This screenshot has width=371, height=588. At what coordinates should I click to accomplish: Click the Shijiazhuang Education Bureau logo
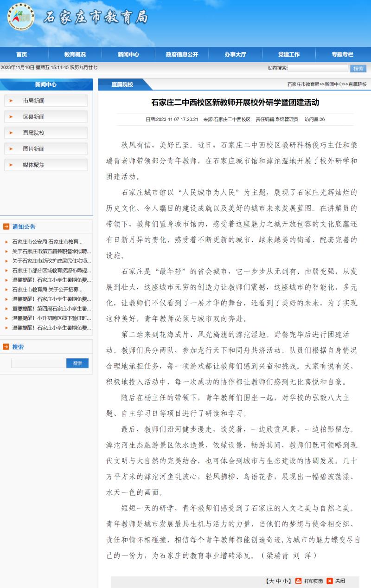pyautogui.click(x=20, y=17)
